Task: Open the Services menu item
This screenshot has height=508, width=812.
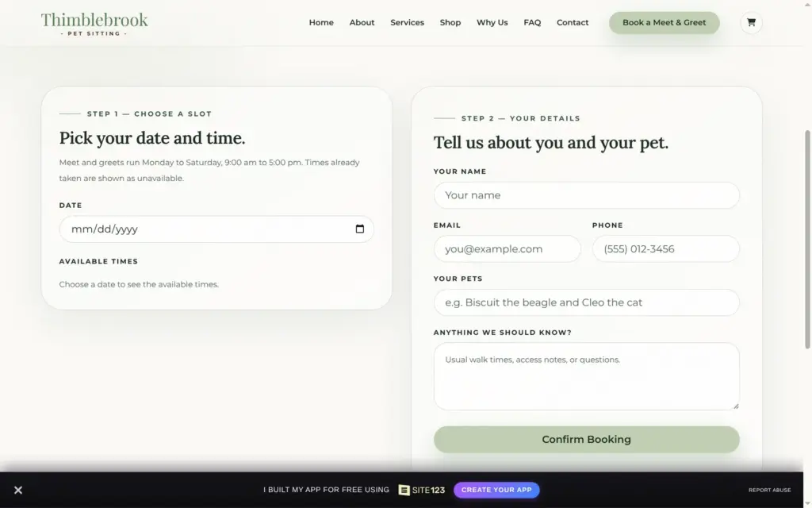Action: (x=407, y=23)
